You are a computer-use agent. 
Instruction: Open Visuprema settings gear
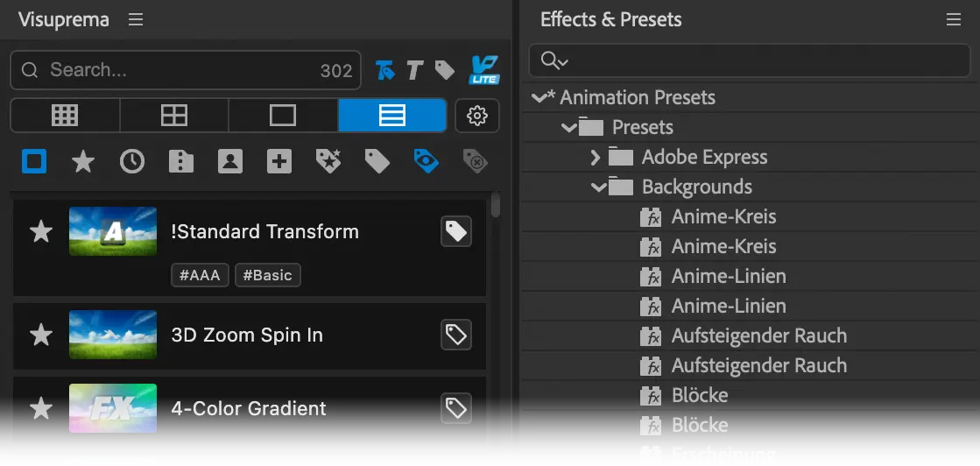click(x=477, y=115)
